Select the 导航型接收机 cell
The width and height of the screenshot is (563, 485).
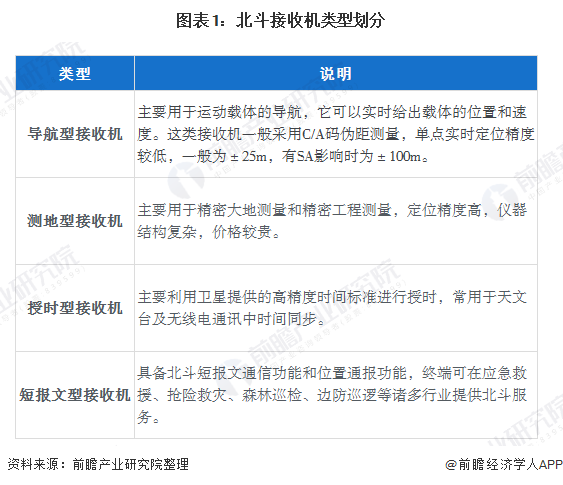(75, 134)
